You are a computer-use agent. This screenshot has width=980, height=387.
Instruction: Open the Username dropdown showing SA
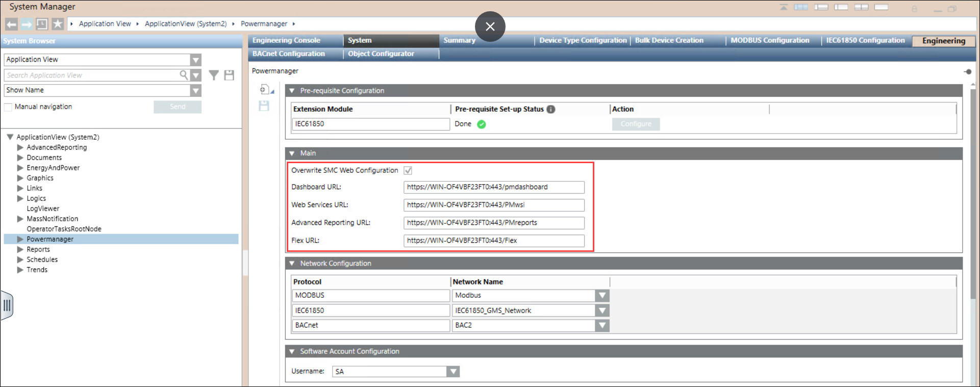tap(453, 372)
